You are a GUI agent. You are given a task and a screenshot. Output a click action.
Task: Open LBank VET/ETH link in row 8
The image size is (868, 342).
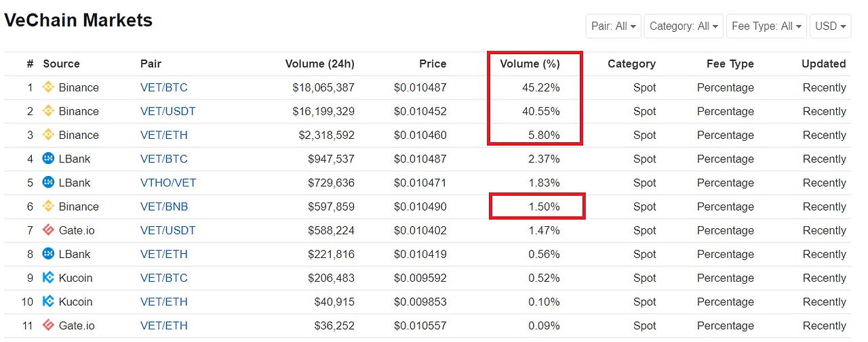pos(163,254)
